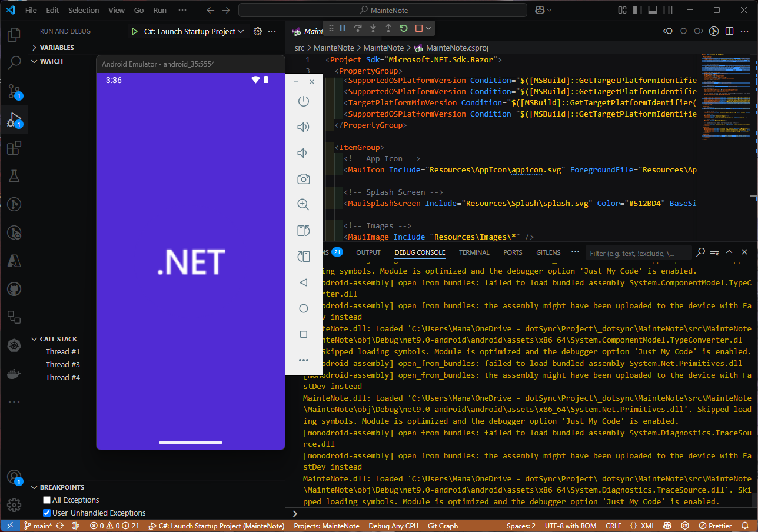Open the Testing flask icon view
Screen dimensions: 758x532
[14, 176]
